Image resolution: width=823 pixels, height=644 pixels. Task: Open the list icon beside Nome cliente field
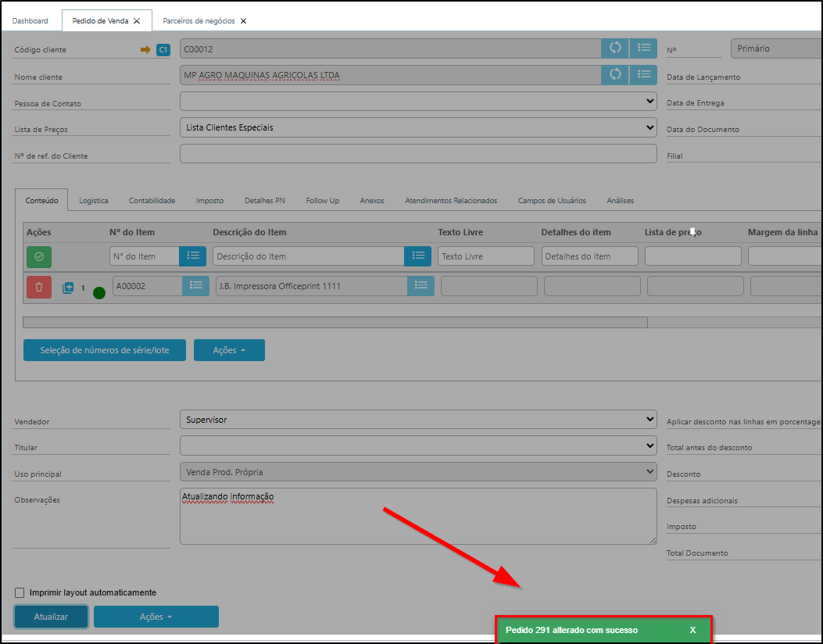click(643, 75)
